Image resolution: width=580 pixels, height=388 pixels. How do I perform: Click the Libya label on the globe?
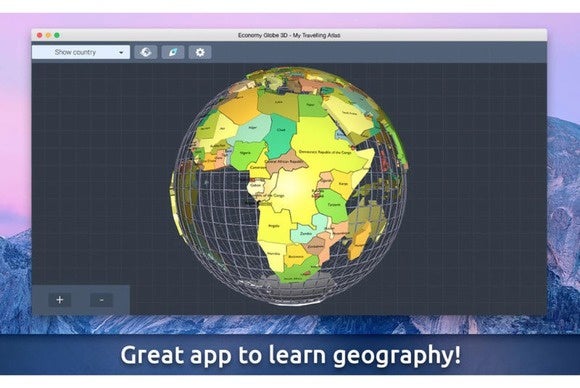pyautogui.click(x=279, y=102)
